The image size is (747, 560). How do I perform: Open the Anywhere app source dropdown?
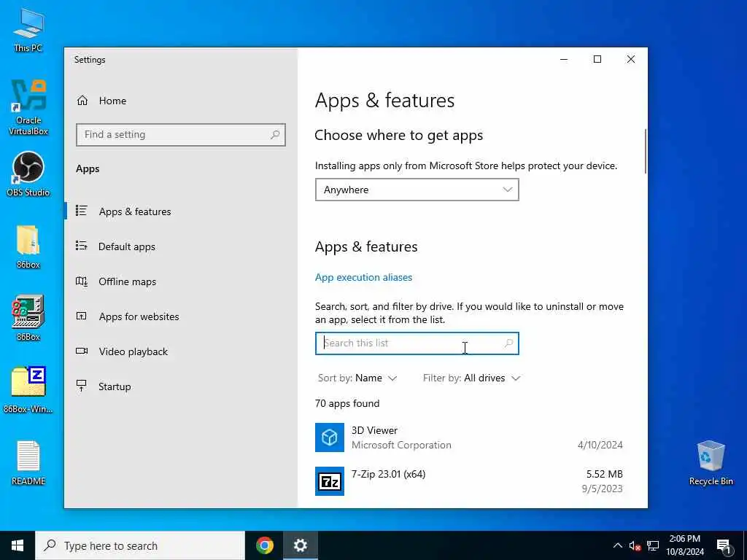tap(417, 190)
